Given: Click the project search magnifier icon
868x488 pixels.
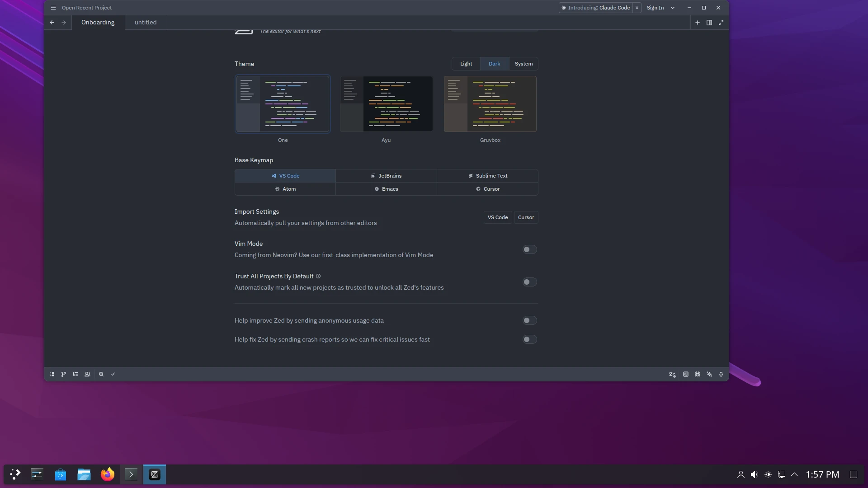Looking at the screenshot, I should click(x=101, y=374).
